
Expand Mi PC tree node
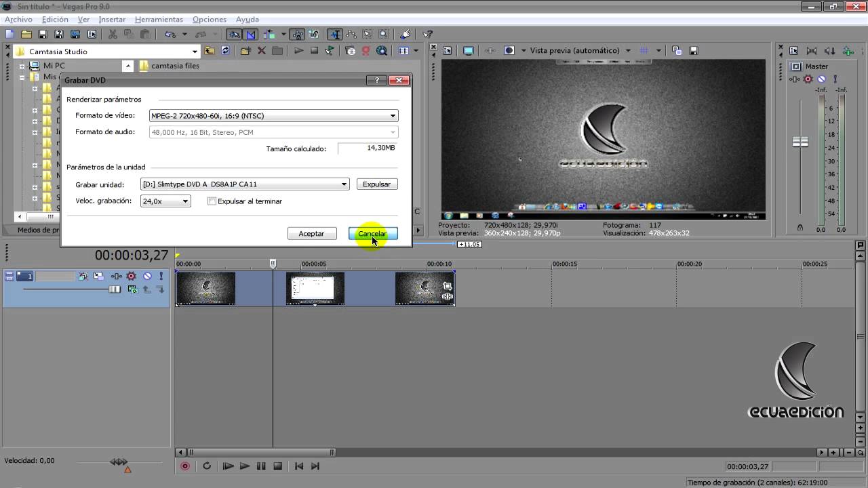tap(22, 66)
